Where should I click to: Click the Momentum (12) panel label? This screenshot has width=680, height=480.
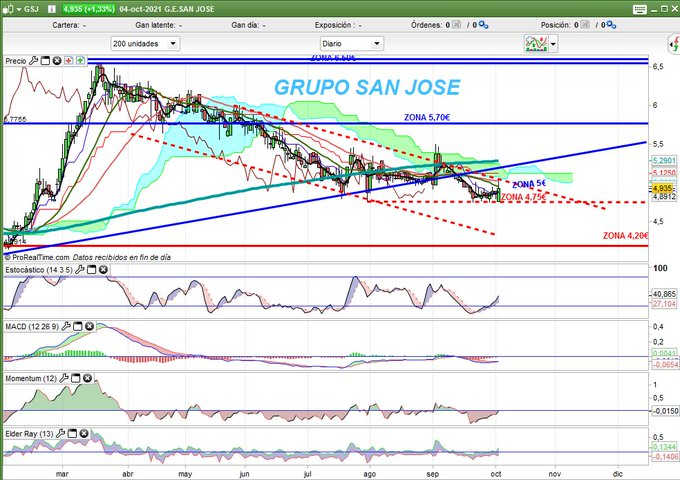[x=31, y=378]
